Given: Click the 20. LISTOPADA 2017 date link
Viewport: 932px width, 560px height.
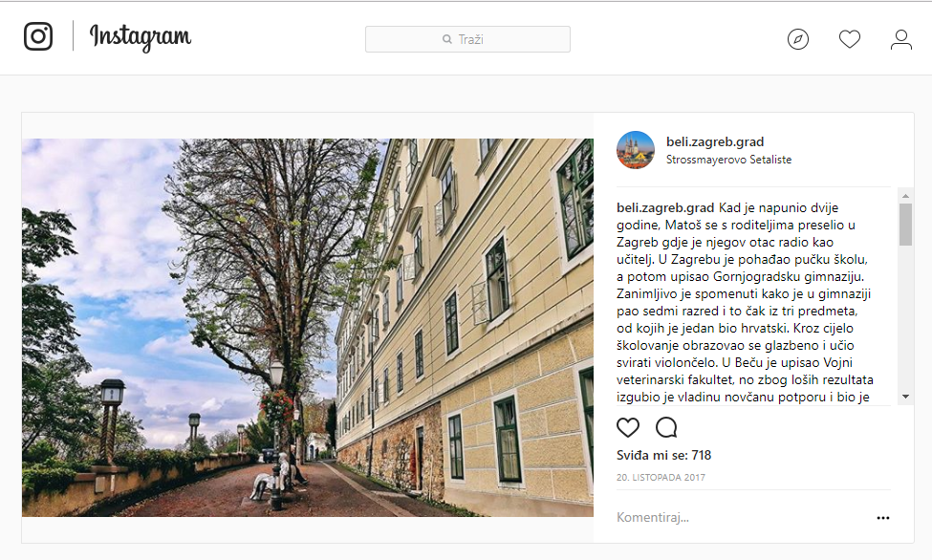Looking at the screenshot, I should [x=661, y=478].
